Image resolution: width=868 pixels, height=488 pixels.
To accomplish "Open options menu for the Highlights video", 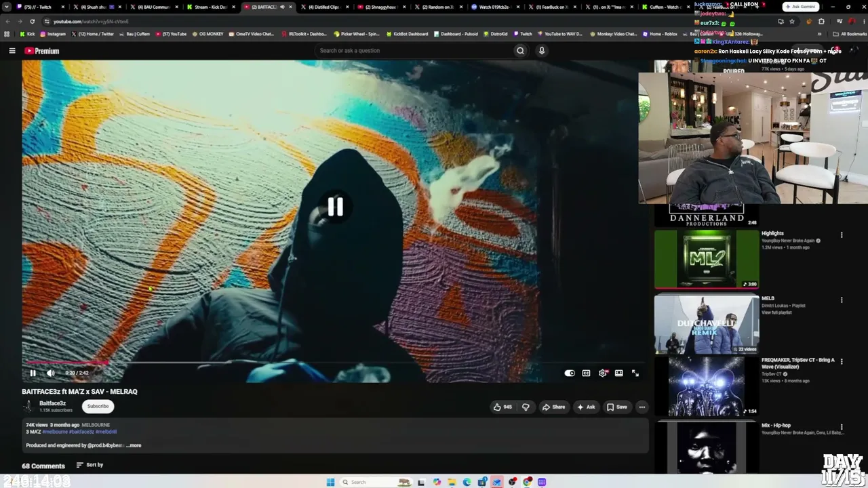I will (x=842, y=235).
